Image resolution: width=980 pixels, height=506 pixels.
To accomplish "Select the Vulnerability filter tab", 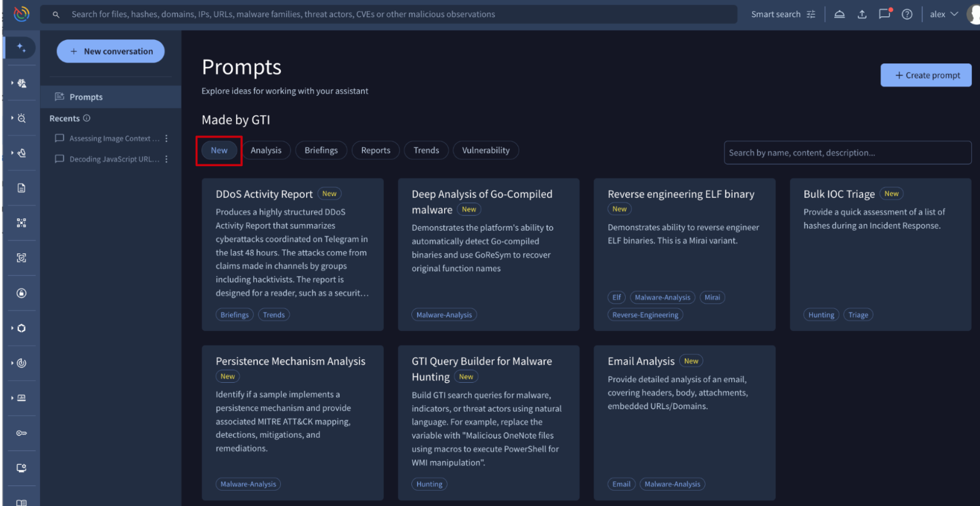I will coord(486,150).
